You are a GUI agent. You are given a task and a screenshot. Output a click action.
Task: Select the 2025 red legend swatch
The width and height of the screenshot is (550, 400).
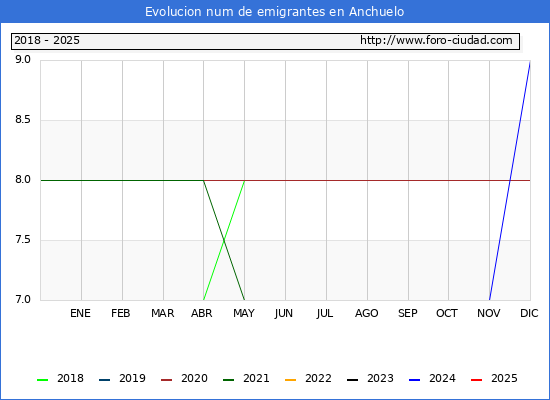[x=476, y=380]
